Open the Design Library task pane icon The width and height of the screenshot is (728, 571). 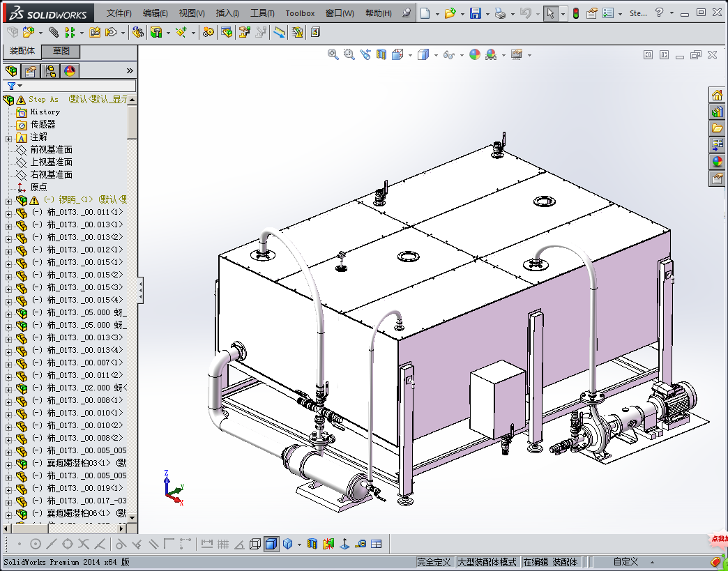(x=718, y=112)
